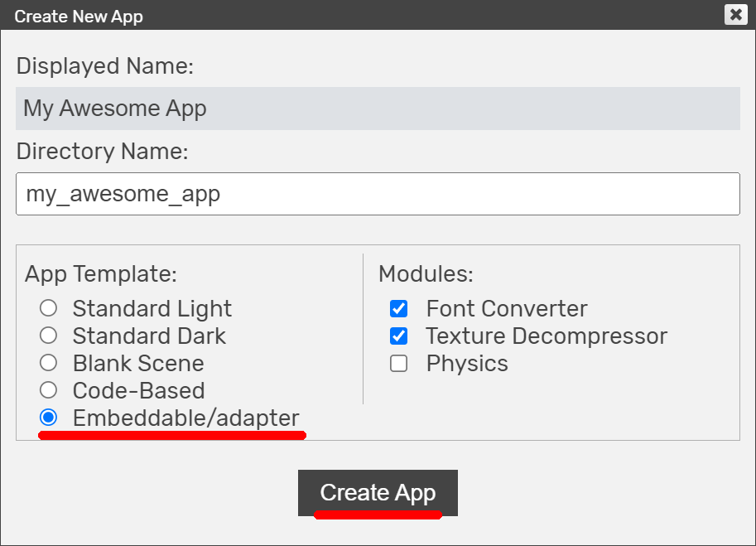The image size is (756, 546).
Task: Close the Create New App dialog
Action: (x=736, y=14)
